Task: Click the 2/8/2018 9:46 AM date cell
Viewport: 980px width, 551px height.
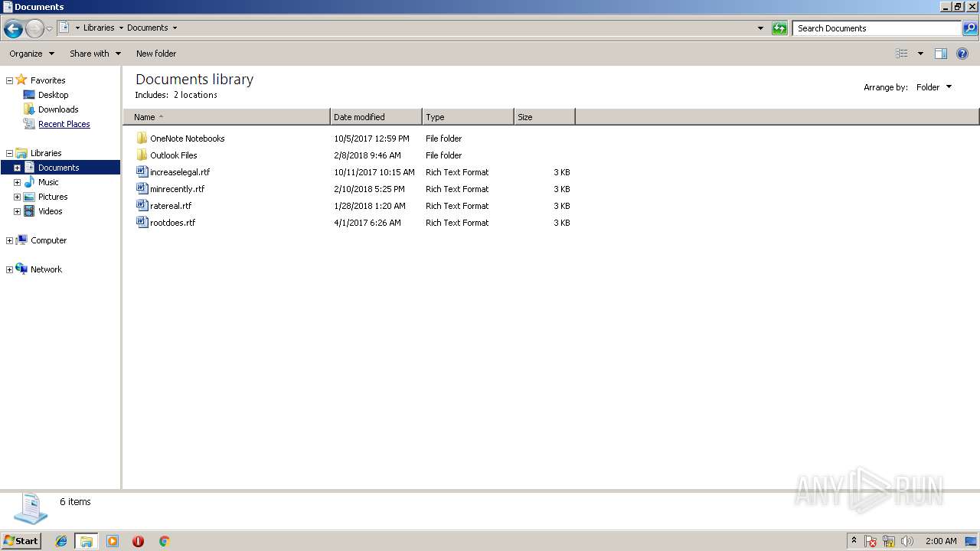Action: pos(367,155)
